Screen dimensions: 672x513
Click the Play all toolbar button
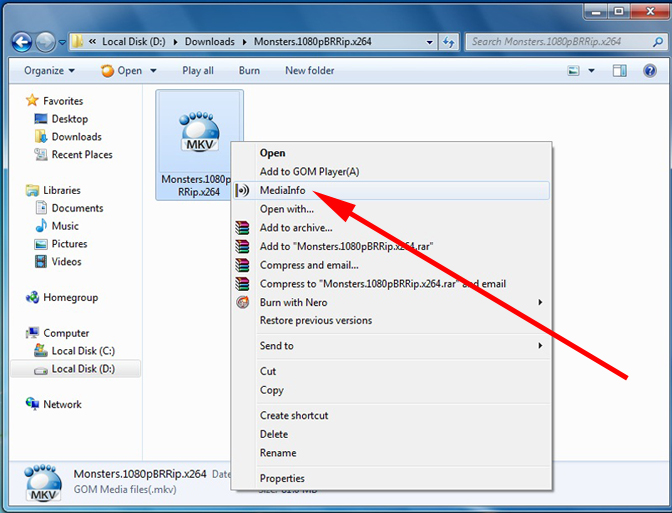[198, 71]
